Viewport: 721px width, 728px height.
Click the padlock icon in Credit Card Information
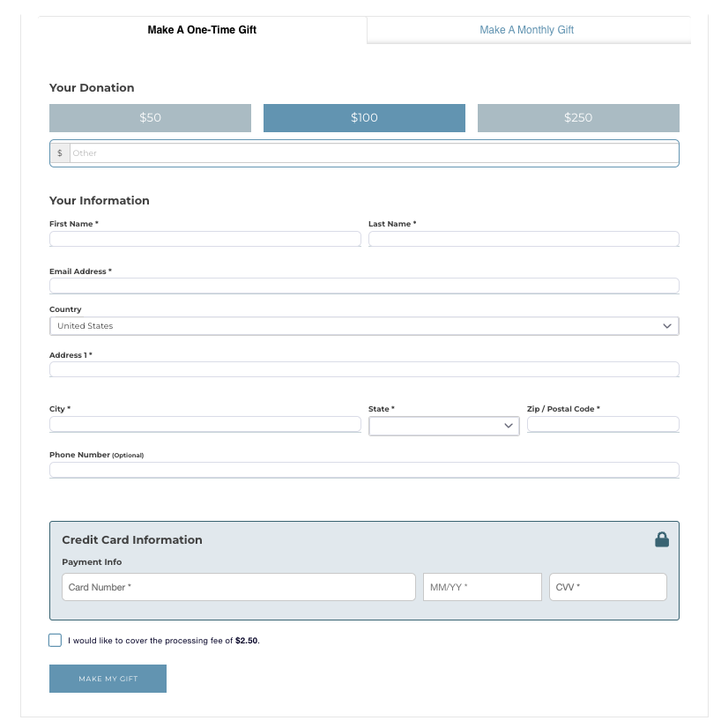tap(661, 539)
